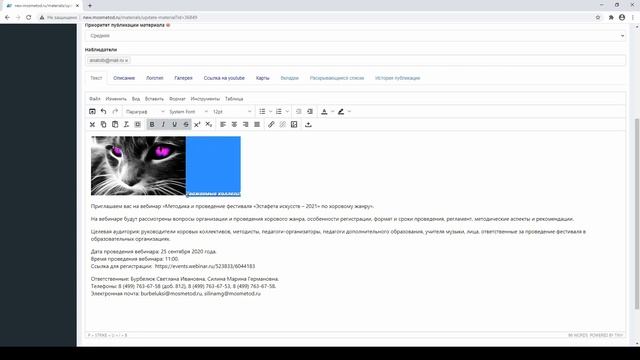This screenshot has width=640, height=360.
Task: Open a new browser tab
Action: [x=90, y=6]
